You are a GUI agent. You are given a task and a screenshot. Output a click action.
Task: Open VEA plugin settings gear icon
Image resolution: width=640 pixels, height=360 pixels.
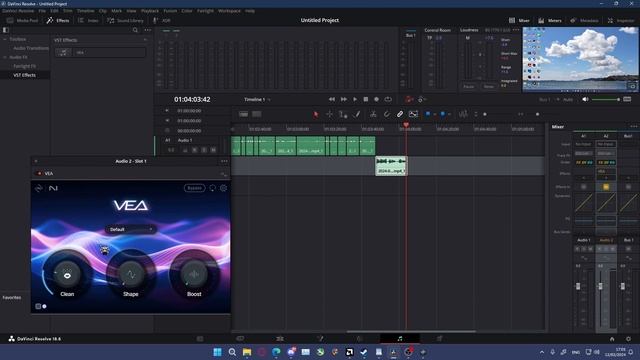(224, 188)
